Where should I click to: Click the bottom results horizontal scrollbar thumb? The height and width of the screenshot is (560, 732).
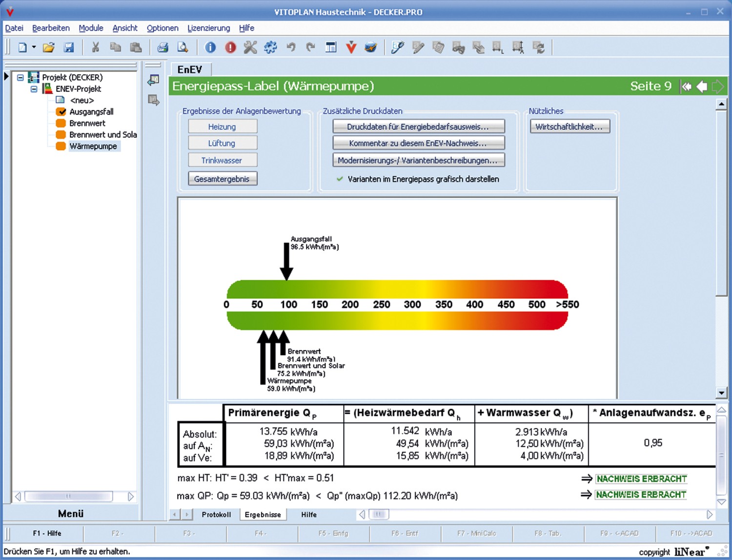pos(379,514)
